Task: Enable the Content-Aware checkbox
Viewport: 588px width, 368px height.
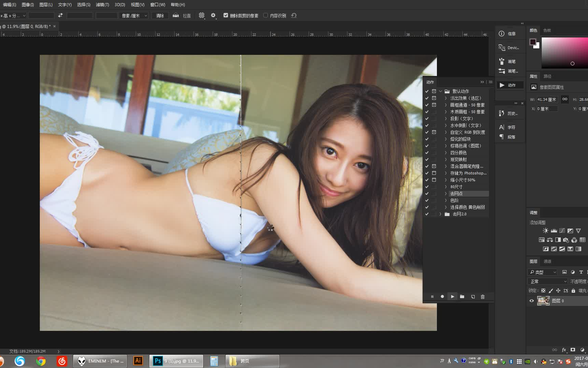Action: pos(266,15)
